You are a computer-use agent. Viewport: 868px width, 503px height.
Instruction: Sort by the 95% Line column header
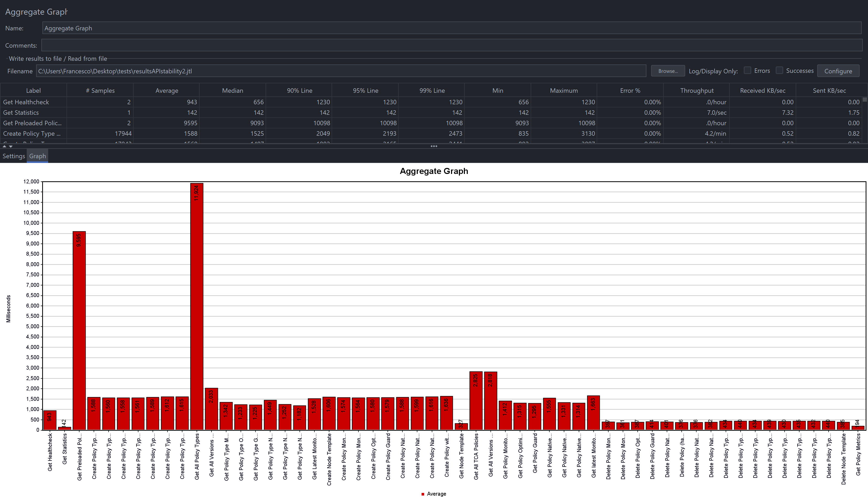365,90
